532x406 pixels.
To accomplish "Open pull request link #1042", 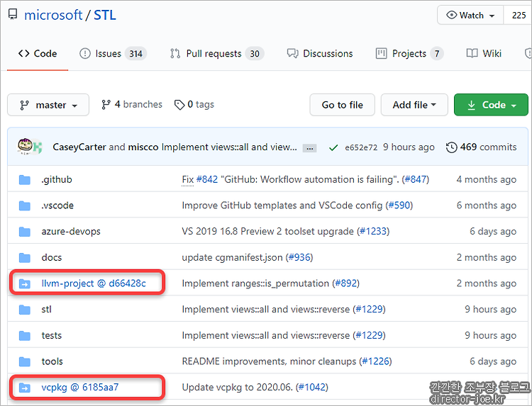I will coord(312,387).
